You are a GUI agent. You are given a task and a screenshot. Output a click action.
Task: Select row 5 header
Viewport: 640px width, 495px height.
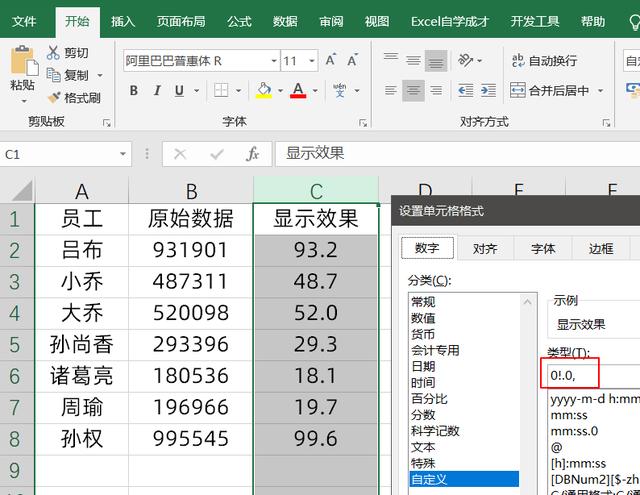[17, 345]
